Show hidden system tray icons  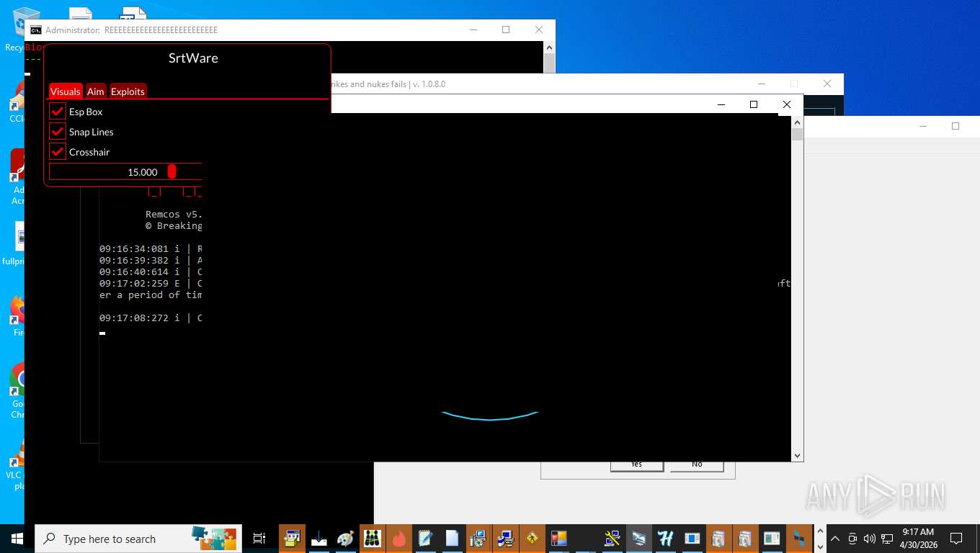(x=835, y=539)
